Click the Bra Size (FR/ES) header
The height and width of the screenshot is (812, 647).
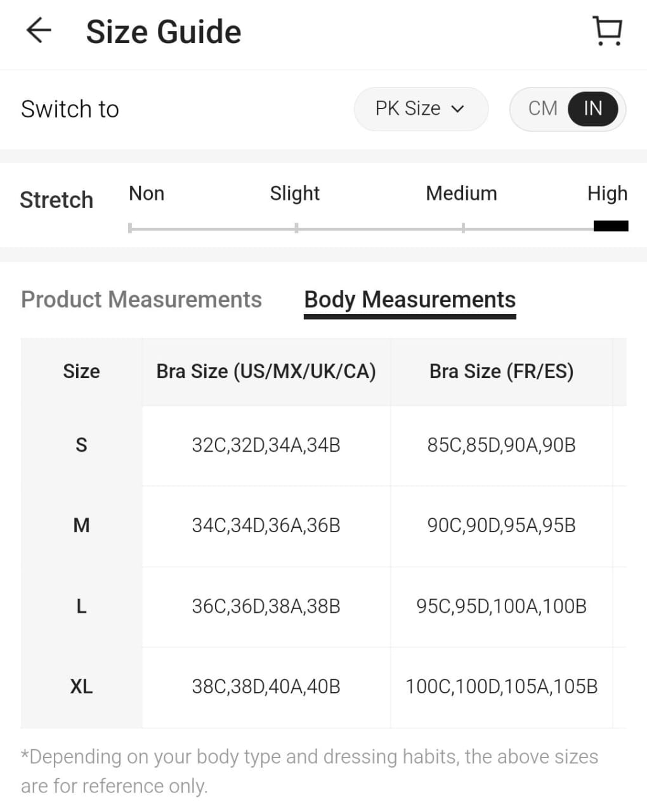tap(501, 371)
